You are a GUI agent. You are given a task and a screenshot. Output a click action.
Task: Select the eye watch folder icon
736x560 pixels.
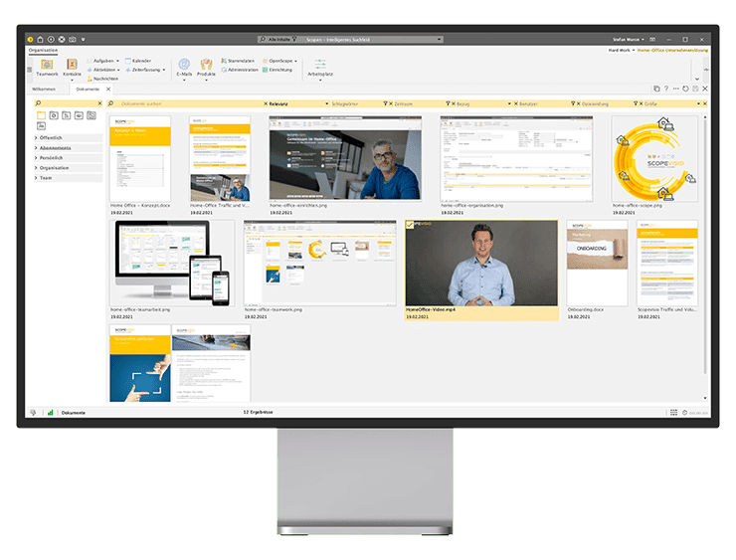coord(79,115)
